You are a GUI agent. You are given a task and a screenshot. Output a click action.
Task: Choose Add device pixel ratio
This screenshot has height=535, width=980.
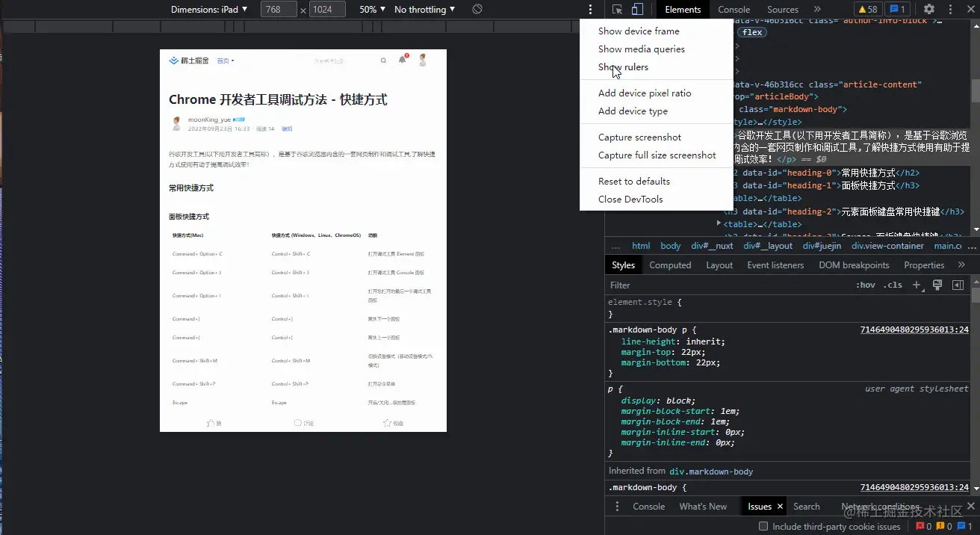[x=657, y=93]
